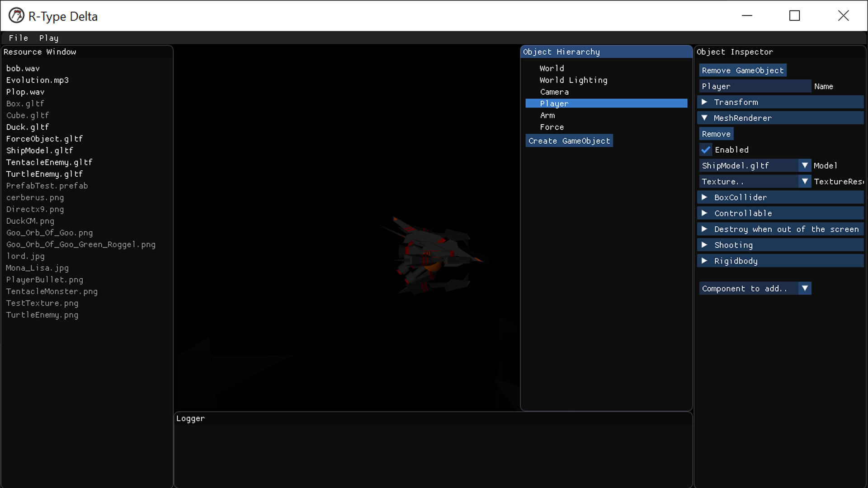This screenshot has height=488, width=868.
Task: Open the File menu
Action: (19, 38)
